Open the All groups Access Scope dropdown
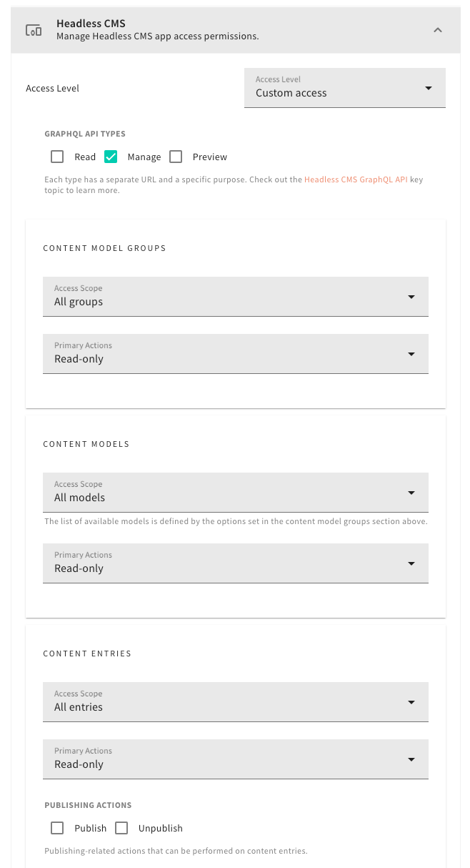 (236, 296)
